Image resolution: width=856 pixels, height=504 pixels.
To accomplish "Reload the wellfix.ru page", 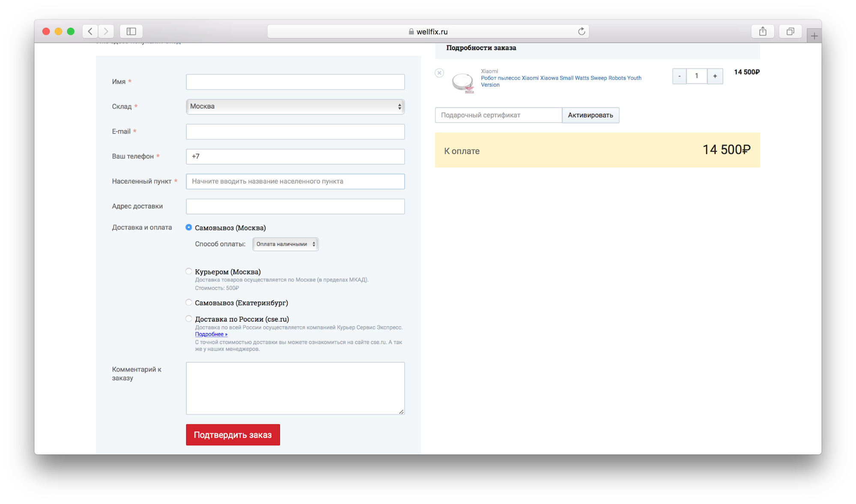I will [581, 31].
